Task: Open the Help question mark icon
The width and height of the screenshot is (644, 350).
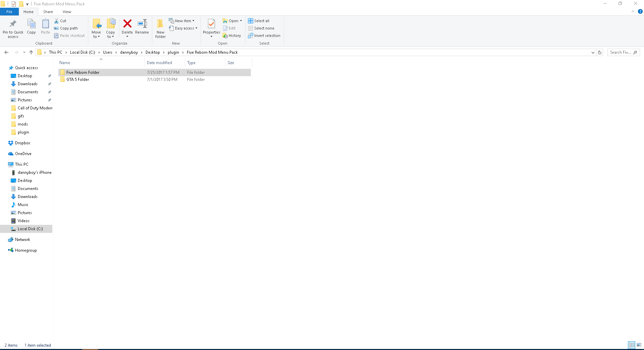Action: click(x=640, y=11)
